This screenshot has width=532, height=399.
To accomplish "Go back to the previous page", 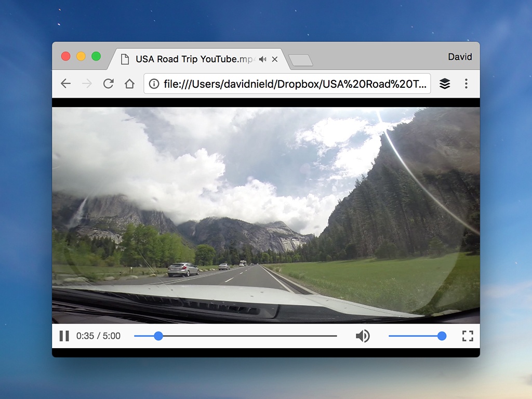I will (x=65, y=84).
